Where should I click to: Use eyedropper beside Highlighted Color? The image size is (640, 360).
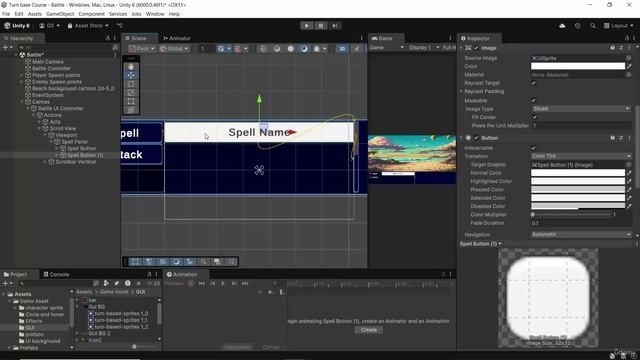click(x=629, y=181)
